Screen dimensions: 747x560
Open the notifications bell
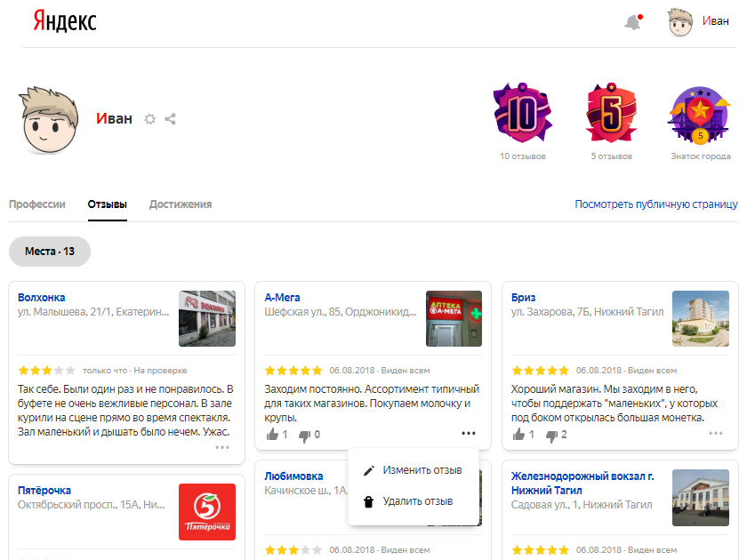coord(633,22)
